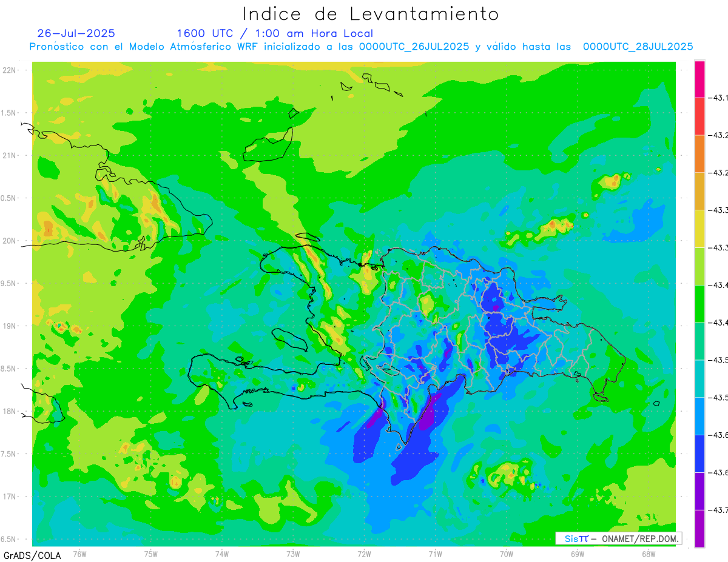Click the '20N' latitude label
This screenshot has height=562, width=728.
[10, 241]
